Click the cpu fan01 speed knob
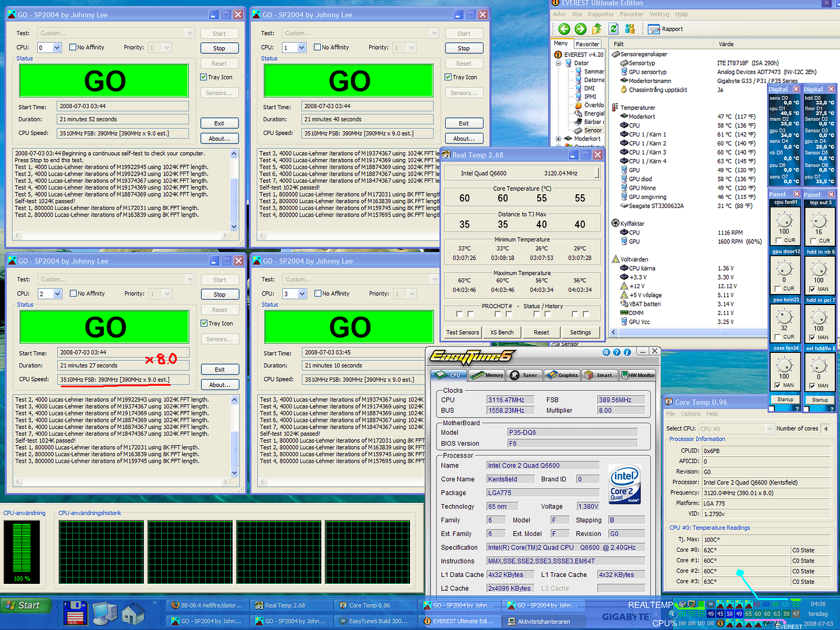Screen dimensions: 840x630 tap(785, 220)
